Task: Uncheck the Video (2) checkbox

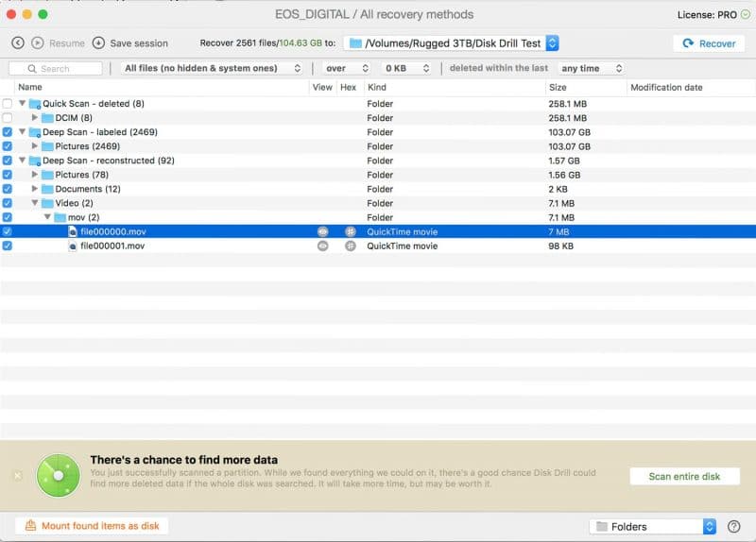Action: tap(8, 203)
